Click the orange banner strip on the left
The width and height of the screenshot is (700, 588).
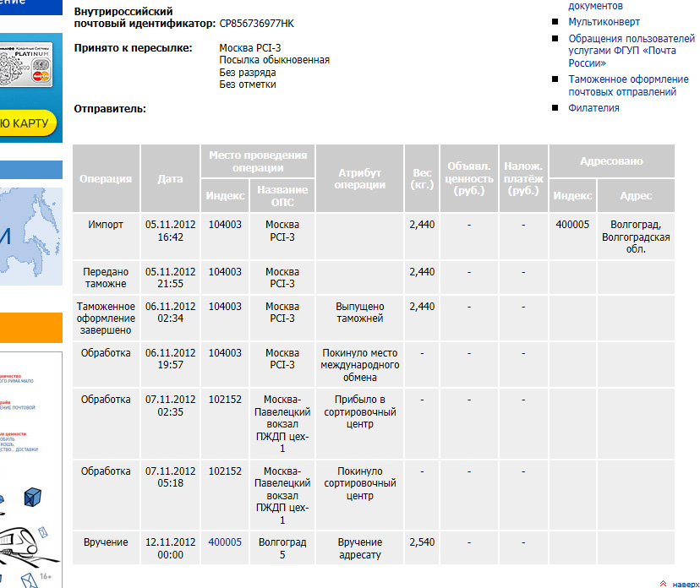[x=30, y=325]
